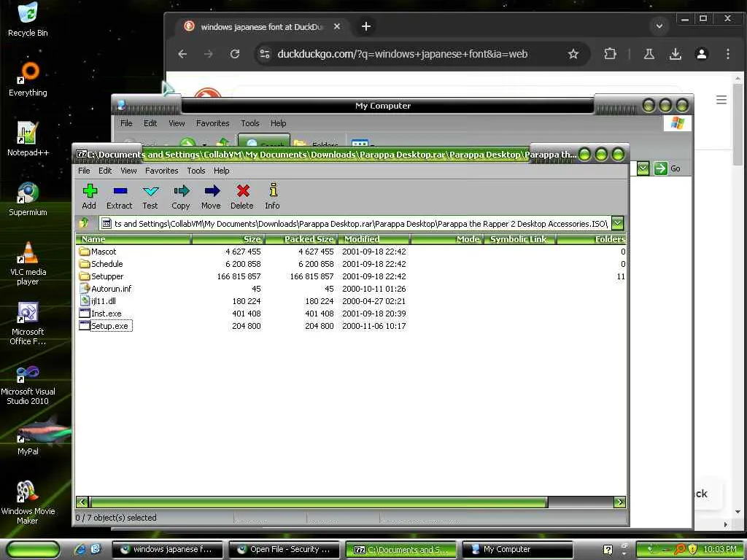Open a new browser tab
The height and width of the screenshot is (560, 747).
pyautogui.click(x=366, y=26)
